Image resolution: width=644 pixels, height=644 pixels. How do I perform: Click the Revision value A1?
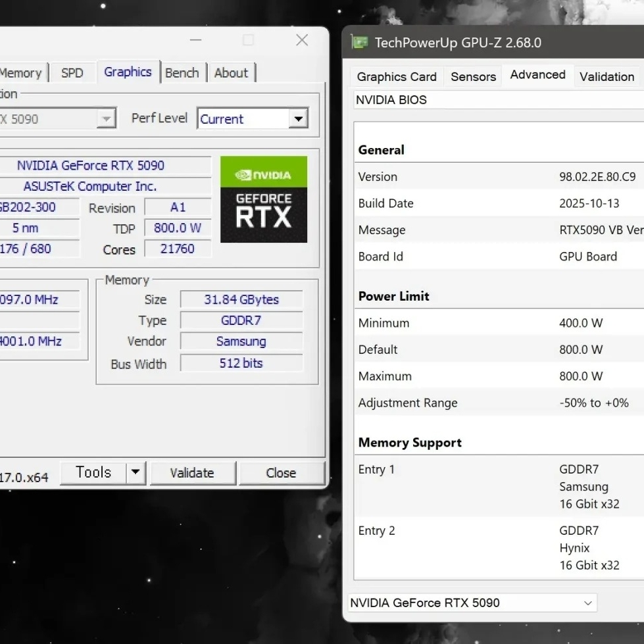pyautogui.click(x=178, y=207)
